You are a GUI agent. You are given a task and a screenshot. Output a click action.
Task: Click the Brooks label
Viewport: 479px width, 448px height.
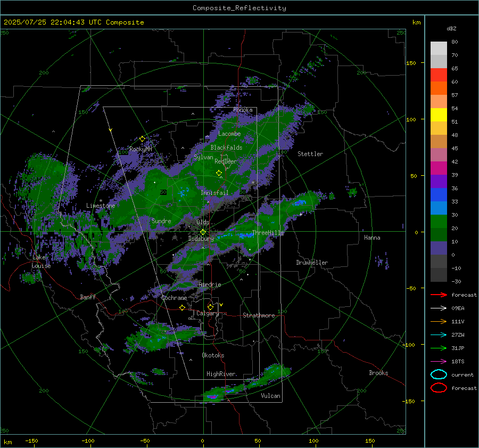pyautogui.click(x=378, y=373)
